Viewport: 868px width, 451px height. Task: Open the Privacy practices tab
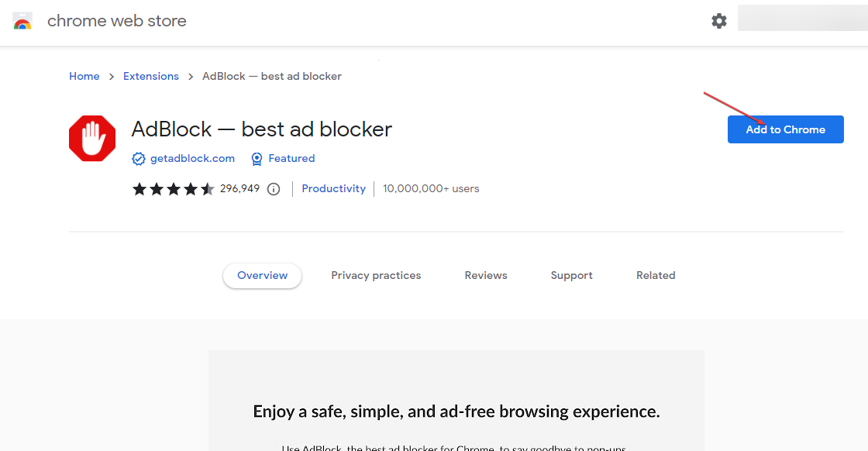[x=376, y=275]
